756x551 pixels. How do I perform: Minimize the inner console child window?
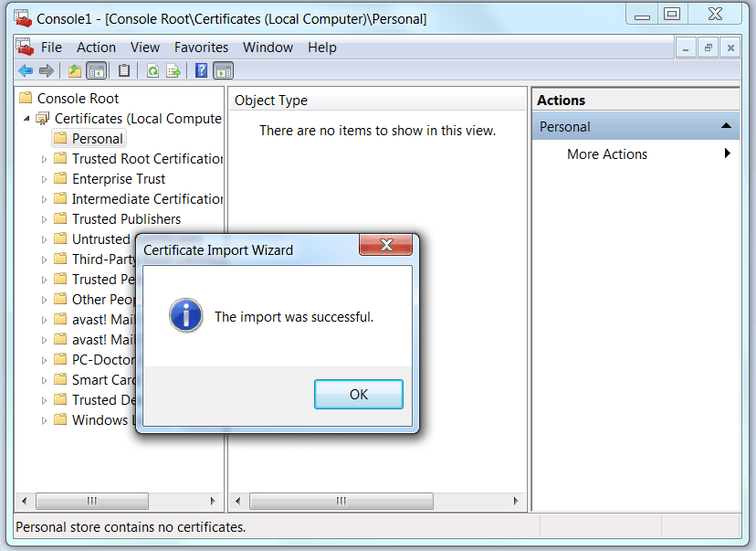click(685, 48)
